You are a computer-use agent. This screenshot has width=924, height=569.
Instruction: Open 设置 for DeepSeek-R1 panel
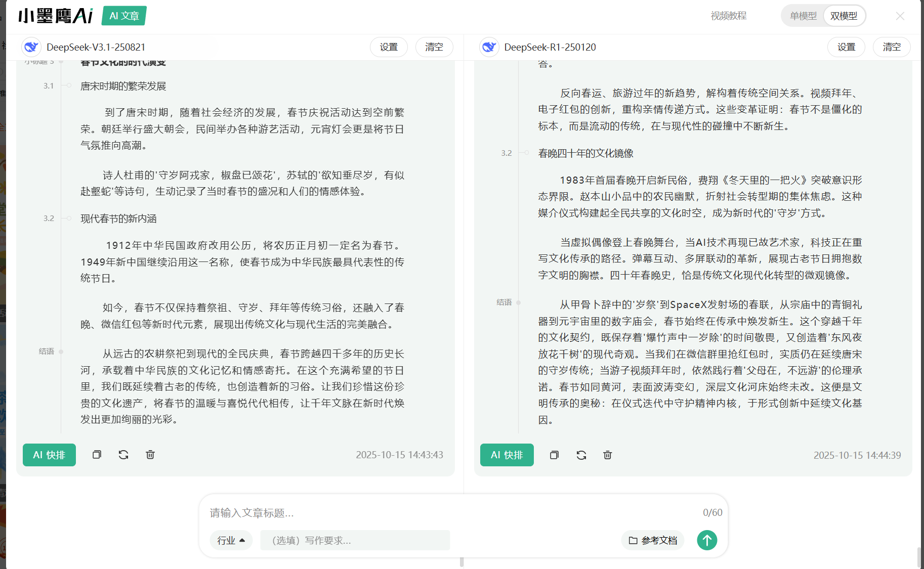pyautogui.click(x=846, y=47)
